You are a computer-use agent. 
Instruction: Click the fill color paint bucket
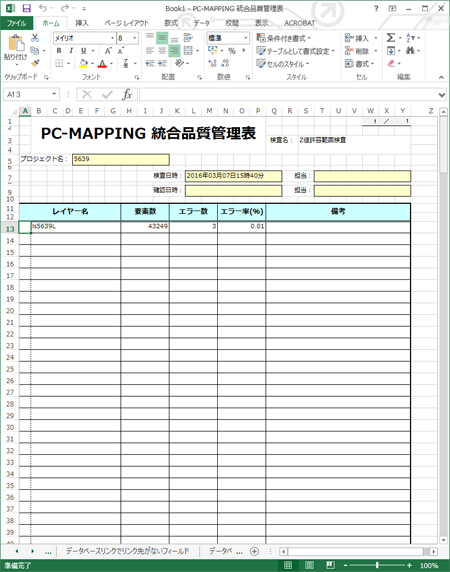84,63
